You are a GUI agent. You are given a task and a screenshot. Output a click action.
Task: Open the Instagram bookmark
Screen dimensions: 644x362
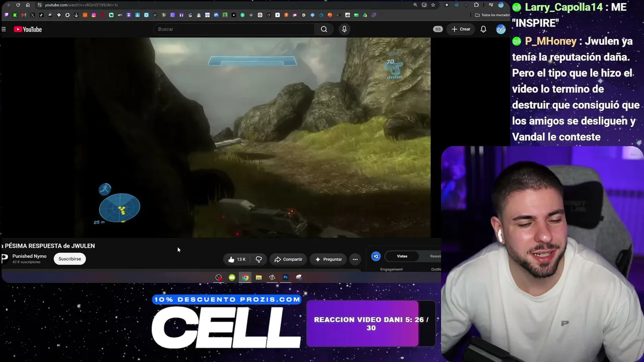click(x=94, y=15)
